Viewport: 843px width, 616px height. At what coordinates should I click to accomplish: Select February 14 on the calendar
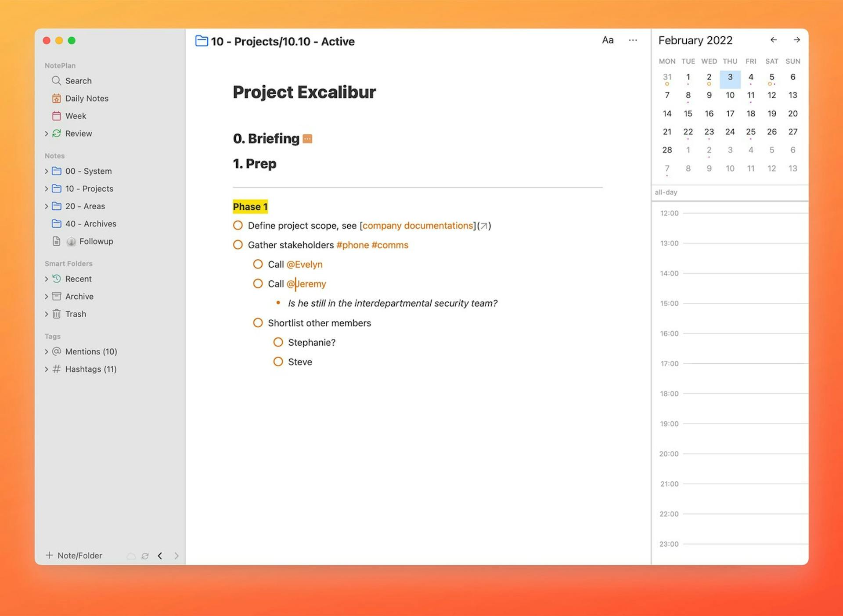pyautogui.click(x=667, y=113)
